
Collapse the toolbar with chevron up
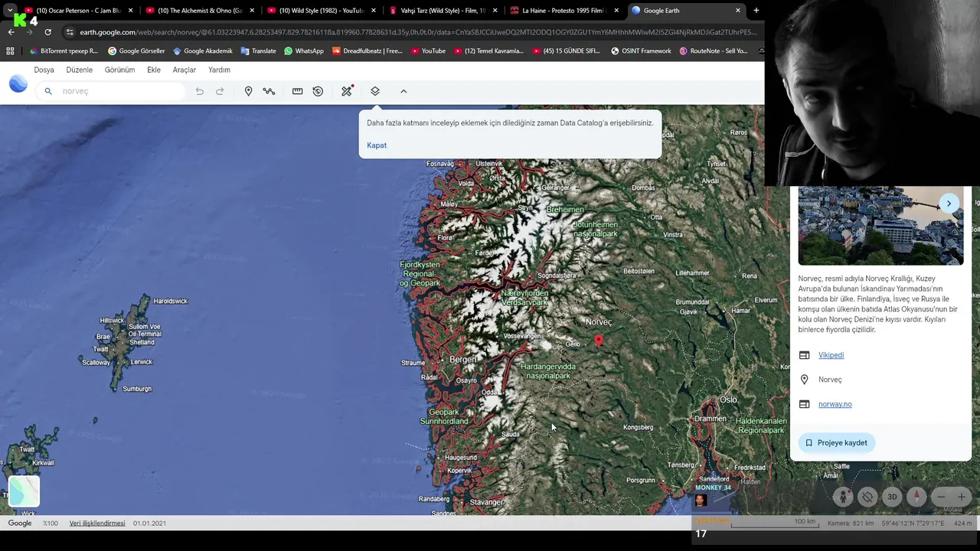click(403, 91)
